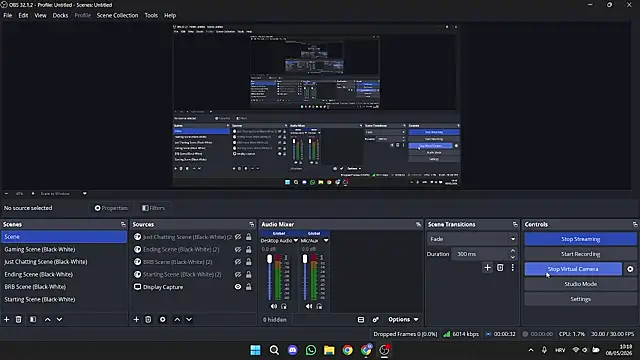
Task: Click the Windows Start button
Action: [256, 350]
